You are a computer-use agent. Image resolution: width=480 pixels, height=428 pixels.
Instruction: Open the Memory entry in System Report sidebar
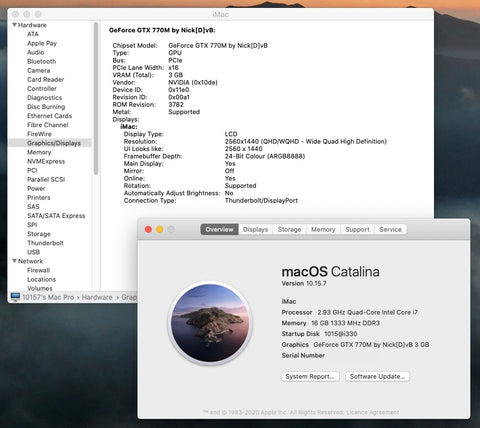click(39, 152)
